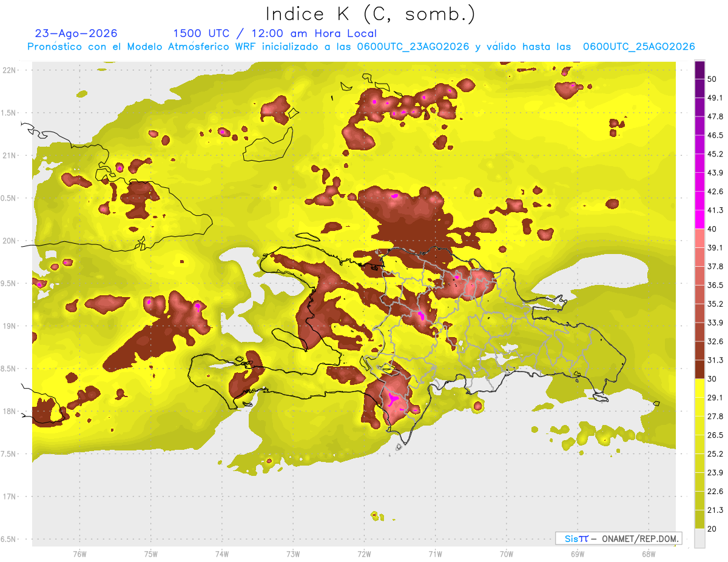Click legend value "22.6"
Screen dimensions: 728x562
[x=715, y=492]
